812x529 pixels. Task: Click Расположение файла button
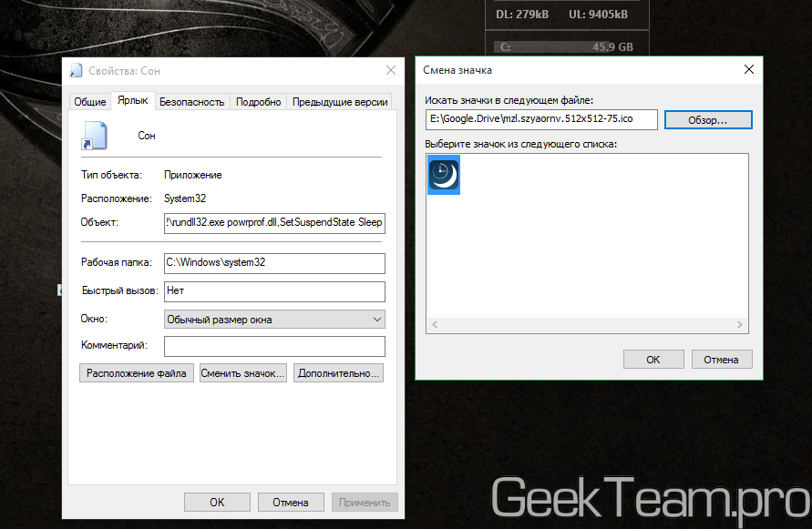[137, 373]
